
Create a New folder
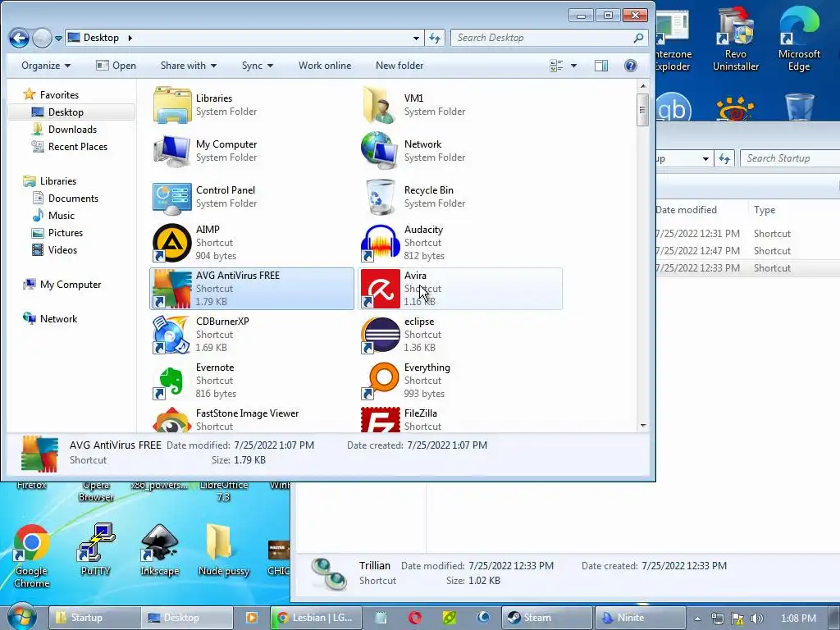pos(399,66)
